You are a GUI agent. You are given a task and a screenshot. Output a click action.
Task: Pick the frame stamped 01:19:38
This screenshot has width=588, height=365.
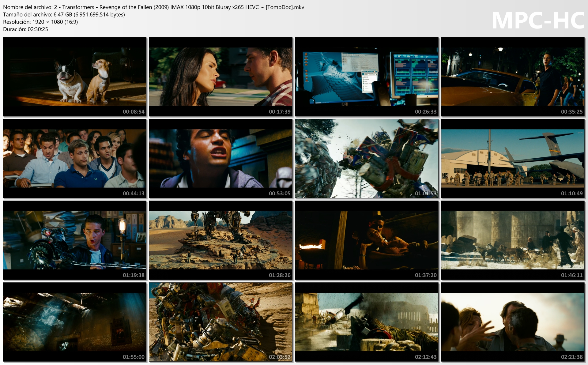[74, 240]
